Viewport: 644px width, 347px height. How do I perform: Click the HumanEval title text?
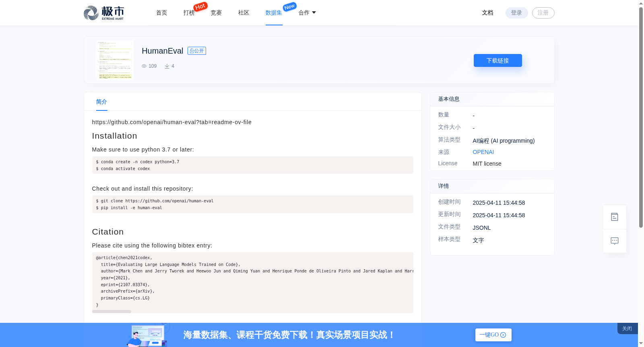click(162, 51)
